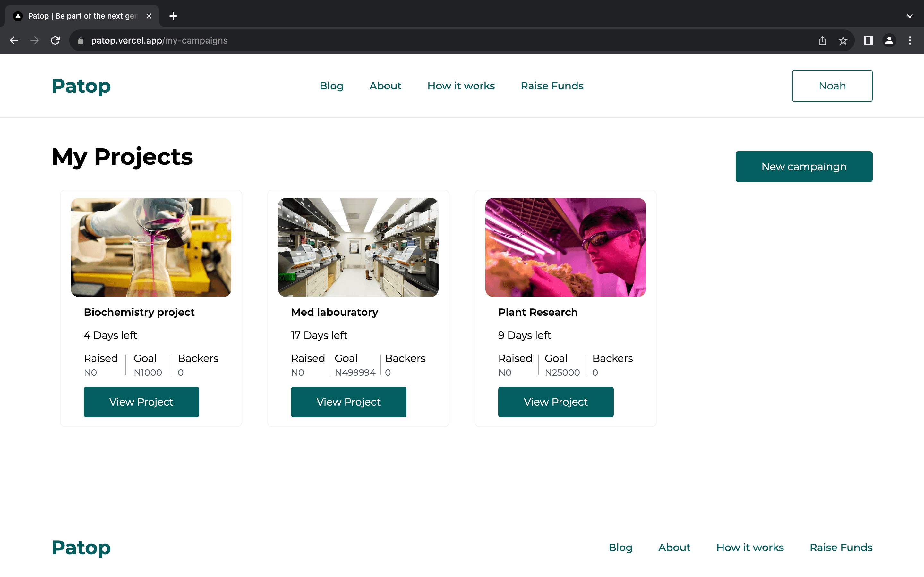Open Raise Funds link in footer
The image size is (924, 577).
click(x=841, y=547)
